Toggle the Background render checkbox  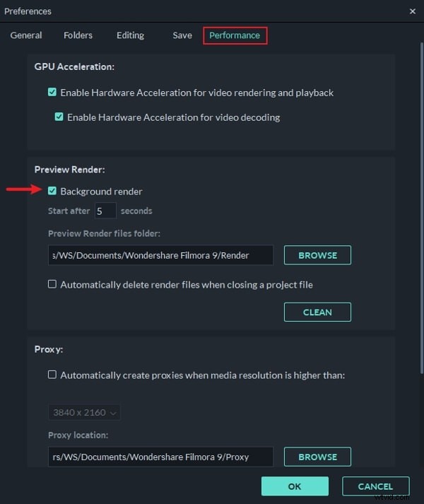tap(52, 191)
